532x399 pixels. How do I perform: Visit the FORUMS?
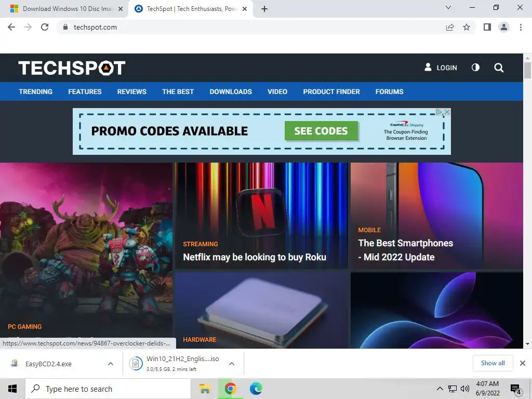tap(390, 91)
